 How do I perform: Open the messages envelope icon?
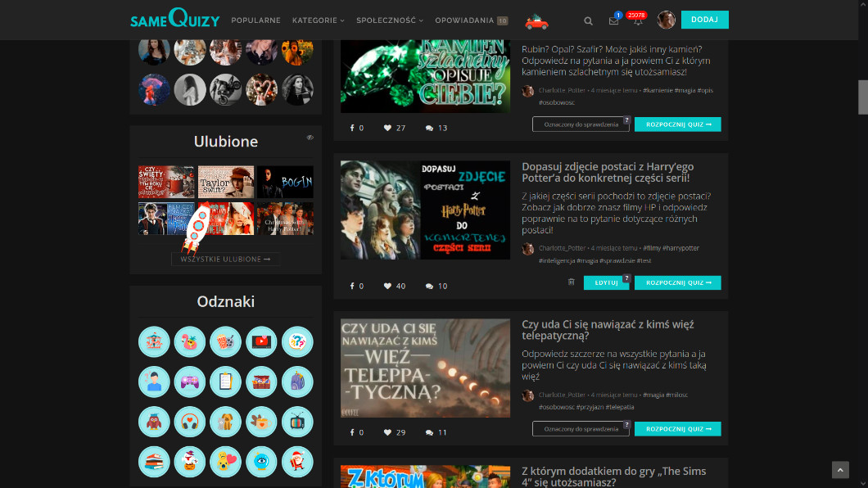pos(613,20)
